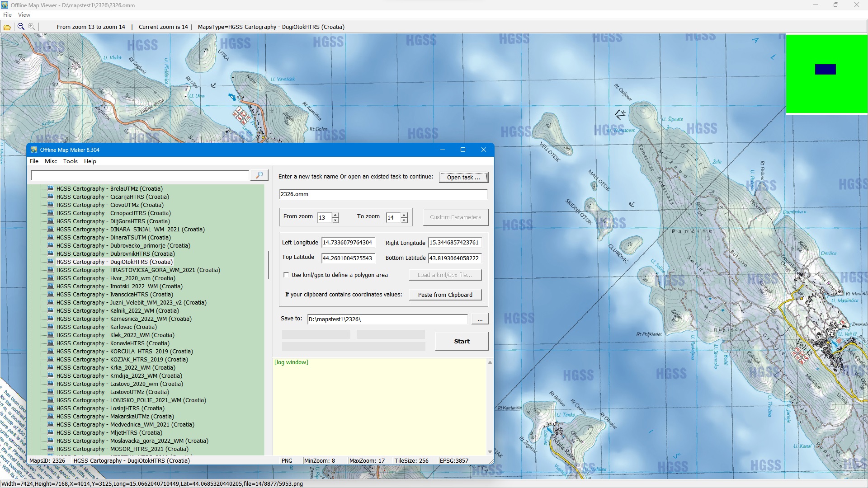Image resolution: width=868 pixels, height=488 pixels.
Task: Click the Left Longitude field
Action: [348, 243]
